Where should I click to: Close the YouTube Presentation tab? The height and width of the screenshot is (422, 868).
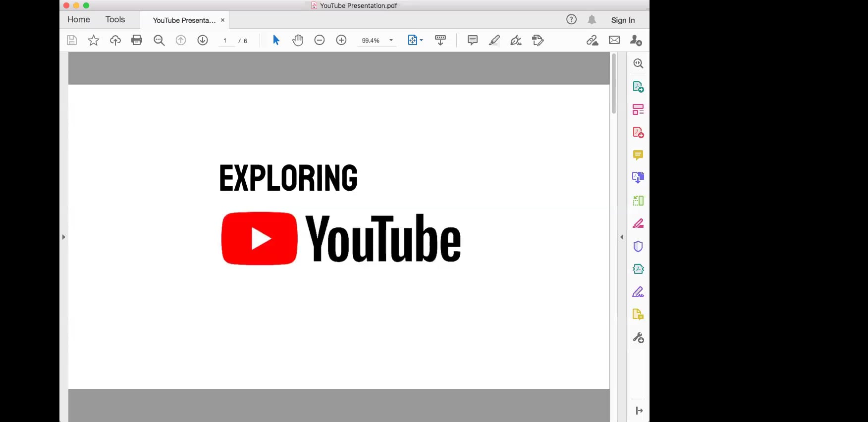[x=223, y=20]
